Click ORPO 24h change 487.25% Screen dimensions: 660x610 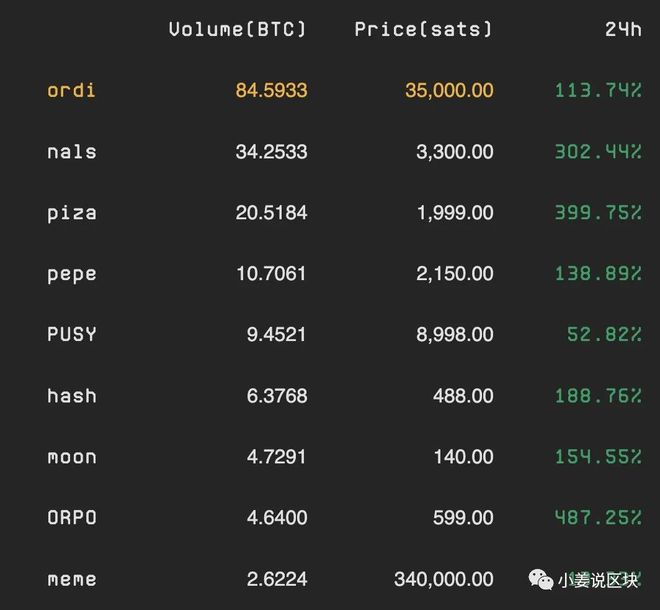coord(598,517)
